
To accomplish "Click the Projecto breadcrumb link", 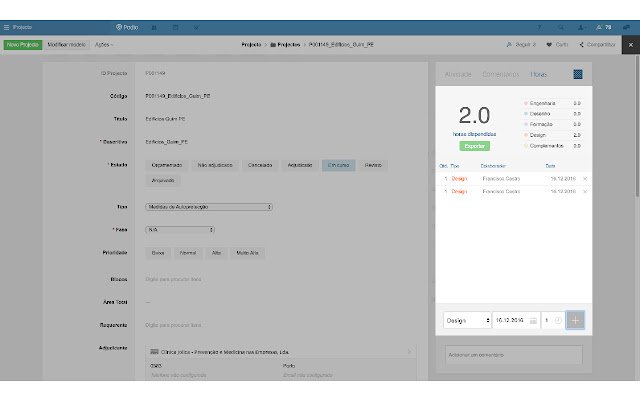I will (x=251, y=44).
